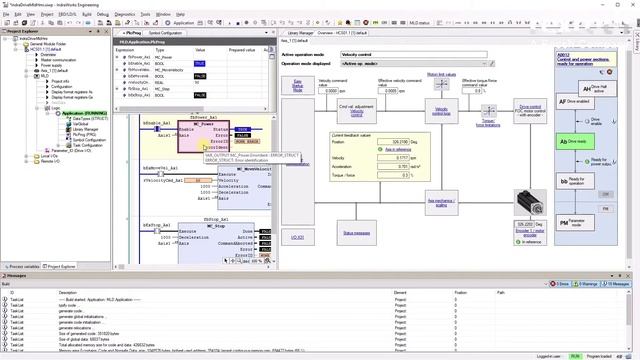
Task: Open the Operation mode displayed dropdown
Action: [484, 64]
